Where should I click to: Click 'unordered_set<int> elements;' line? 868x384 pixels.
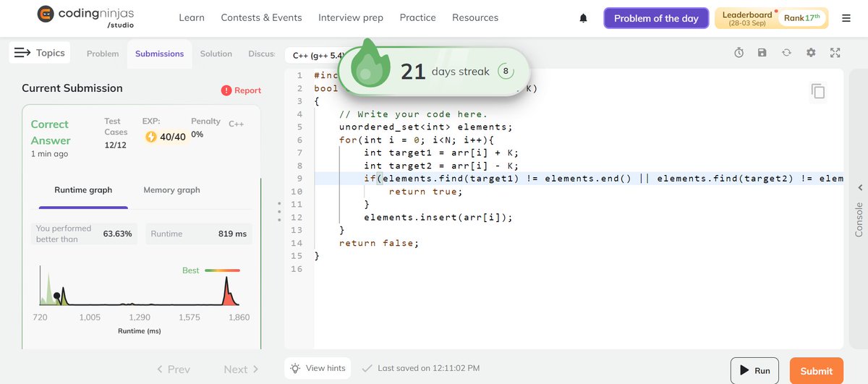(x=426, y=127)
